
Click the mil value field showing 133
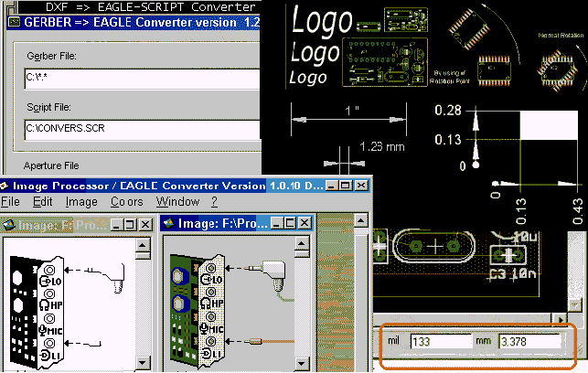pos(441,342)
